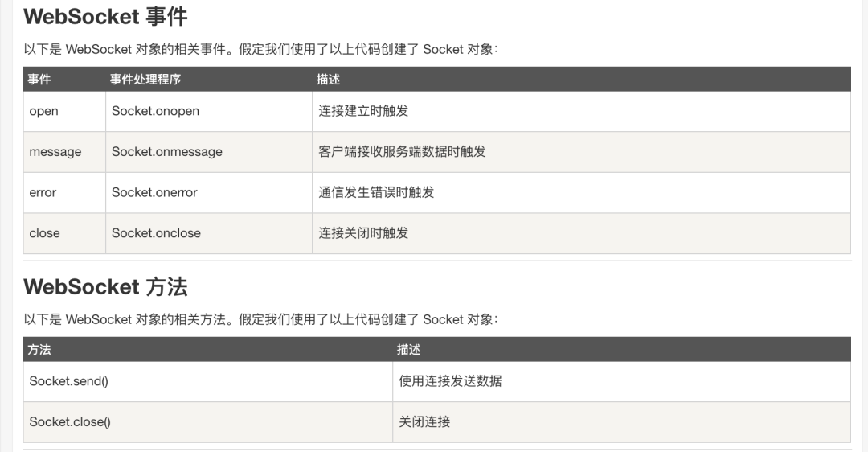Screen dimensions: 868x452
Task: Click the description '使用连接发送数据'
Action: [x=450, y=381]
